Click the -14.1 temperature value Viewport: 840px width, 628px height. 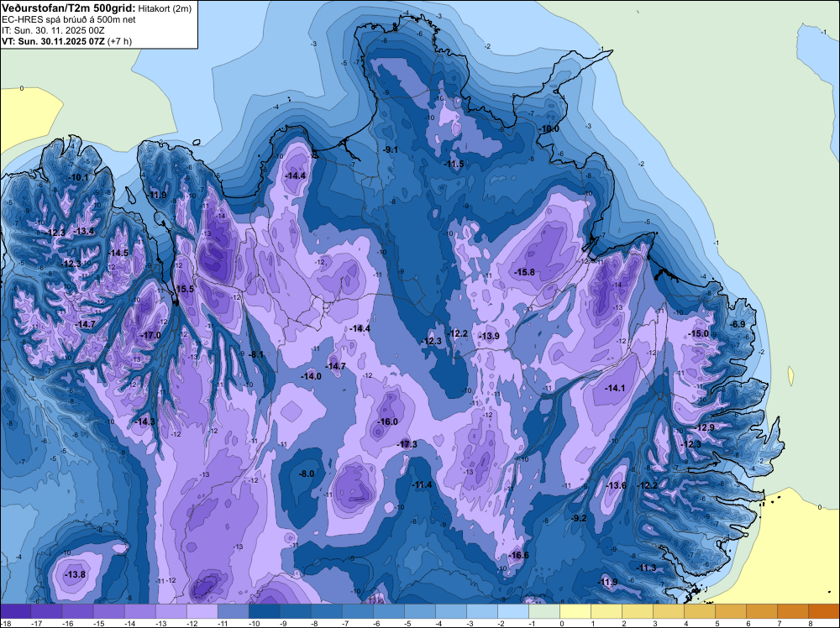(615, 388)
